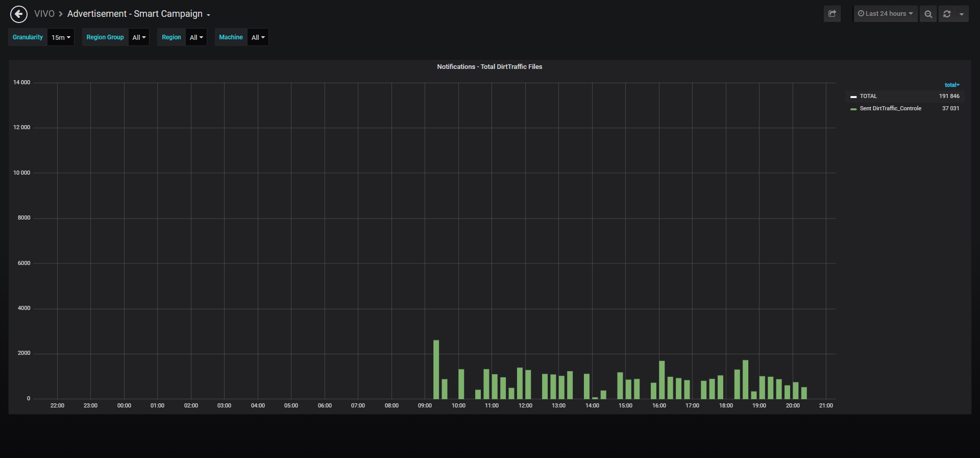This screenshot has width=980, height=458.
Task: Open the Machine All dropdown
Action: 258,37
